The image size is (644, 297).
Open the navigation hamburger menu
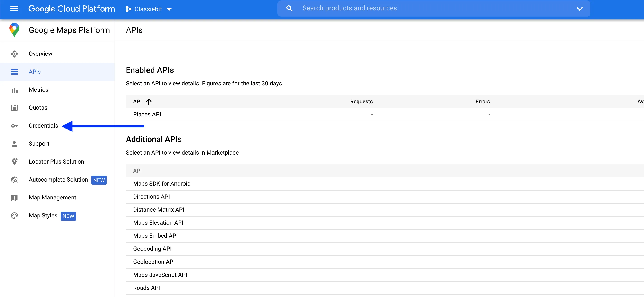(14, 9)
